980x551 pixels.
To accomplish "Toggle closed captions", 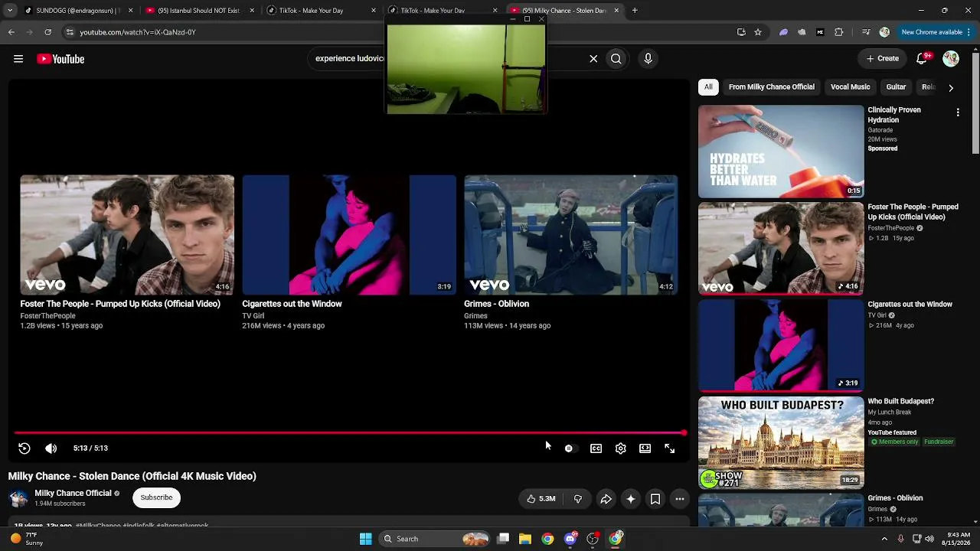I will pos(596,448).
